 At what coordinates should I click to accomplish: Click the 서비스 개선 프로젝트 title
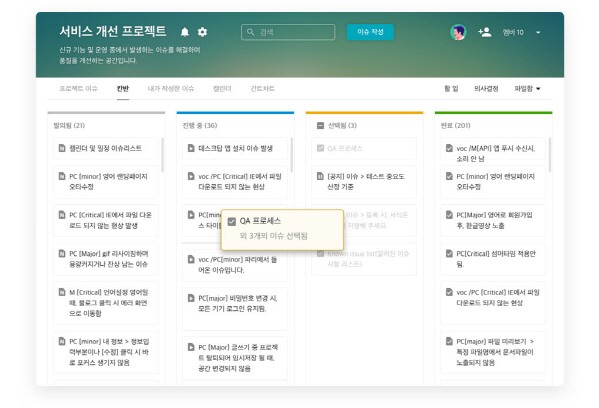[x=113, y=31]
